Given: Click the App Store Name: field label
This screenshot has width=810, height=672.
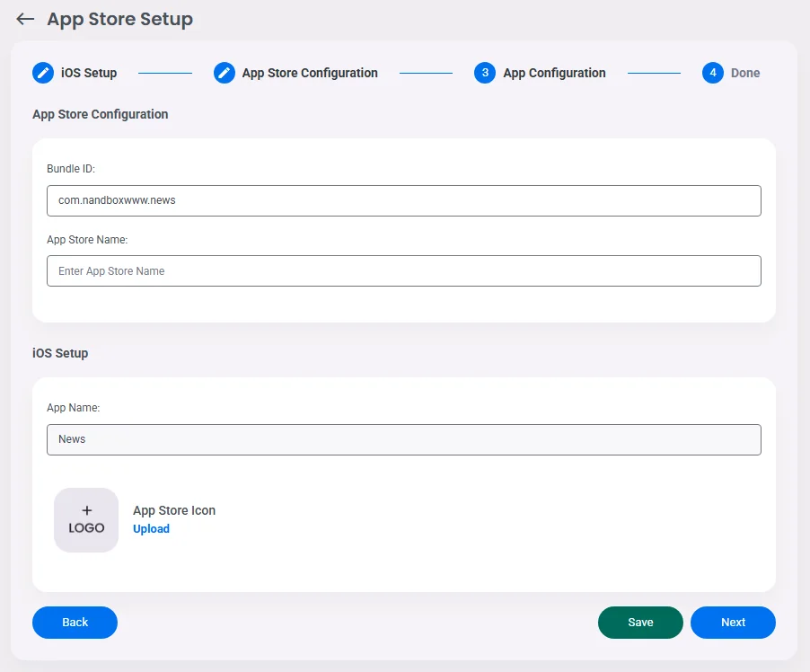Looking at the screenshot, I should click(x=87, y=240).
